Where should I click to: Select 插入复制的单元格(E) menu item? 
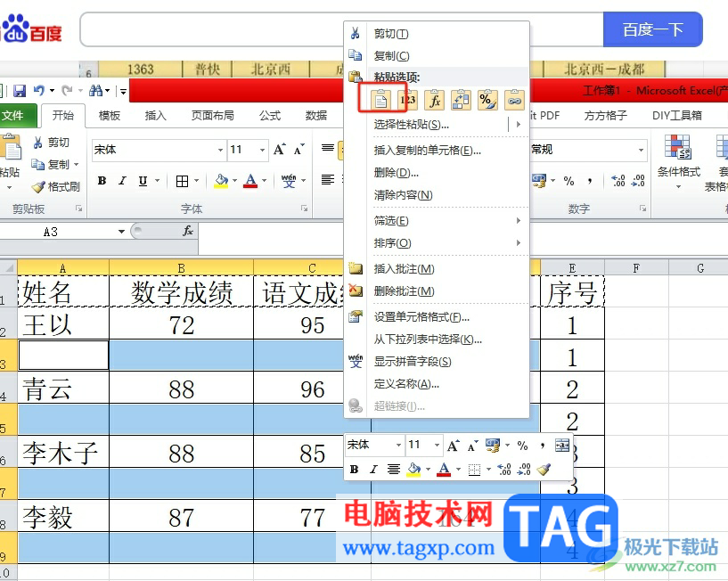427,151
